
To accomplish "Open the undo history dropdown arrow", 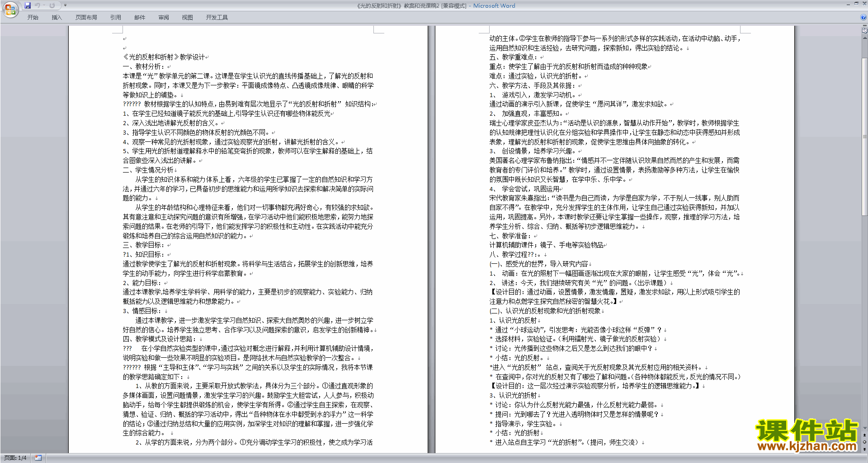I will [x=44, y=5].
